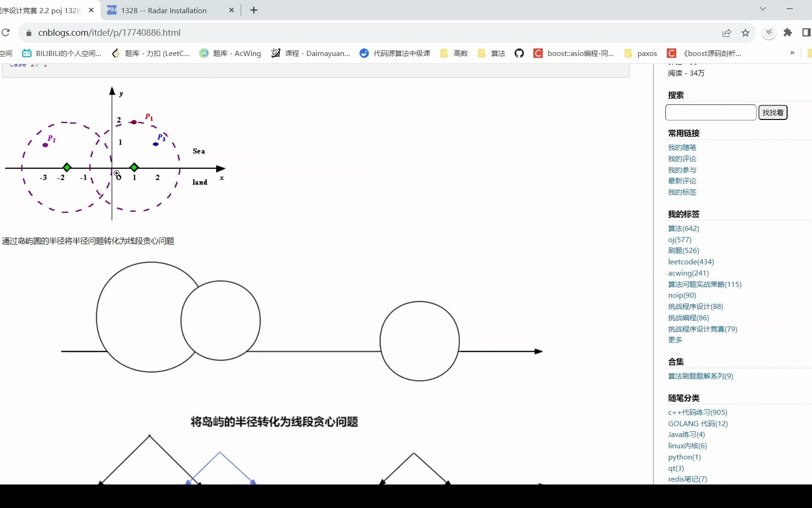Open the 代码源算法中级课 bookmark

[395, 53]
